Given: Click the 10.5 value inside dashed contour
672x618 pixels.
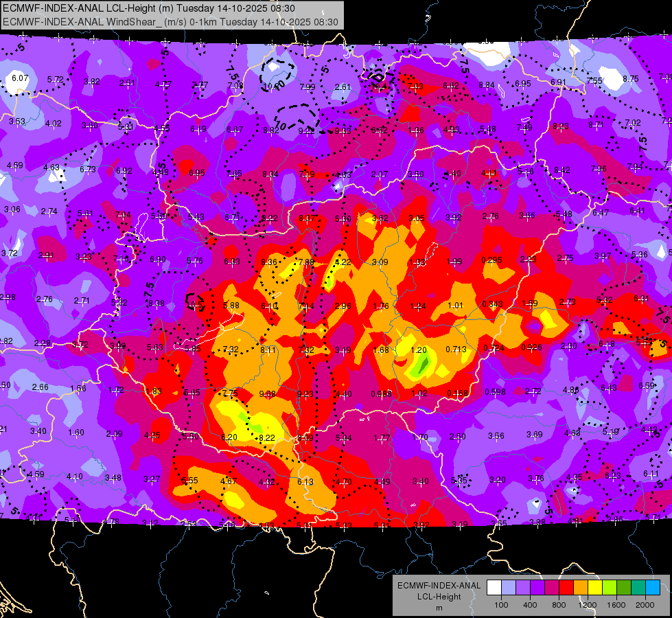Looking at the screenshot, I should coord(194,304).
